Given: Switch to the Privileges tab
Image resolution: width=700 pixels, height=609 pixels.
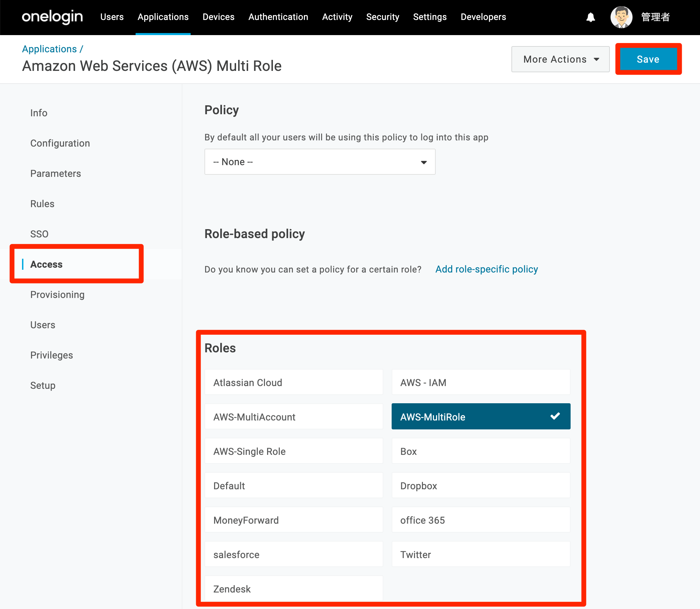Looking at the screenshot, I should [x=52, y=355].
